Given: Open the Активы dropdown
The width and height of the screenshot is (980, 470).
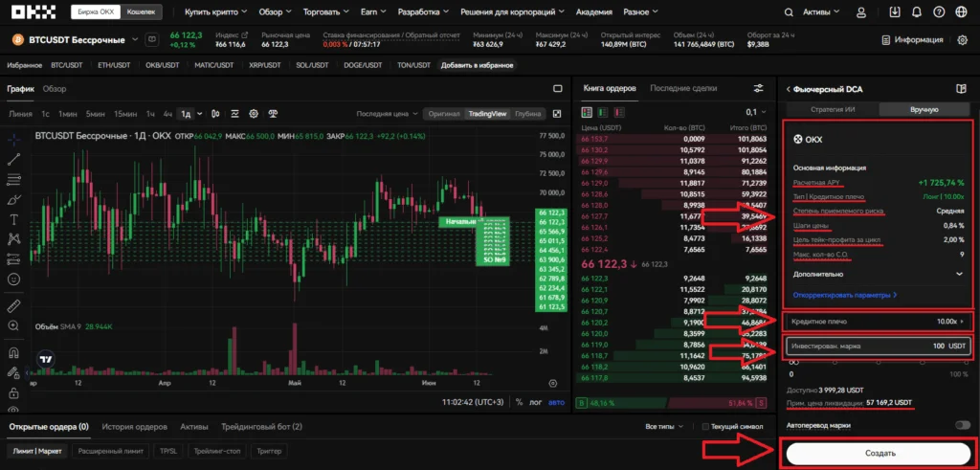Looking at the screenshot, I should tap(820, 11).
